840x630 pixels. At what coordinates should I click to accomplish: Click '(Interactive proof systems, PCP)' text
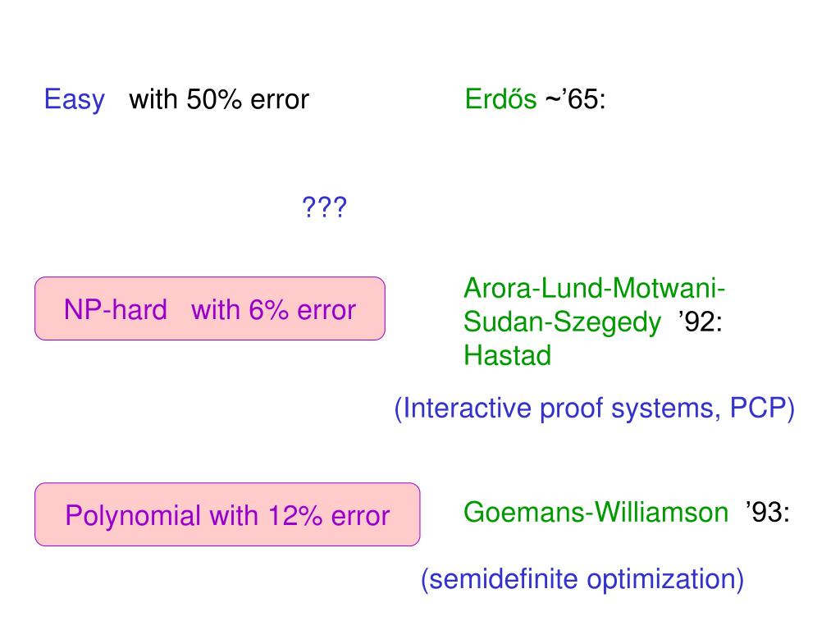(x=595, y=409)
